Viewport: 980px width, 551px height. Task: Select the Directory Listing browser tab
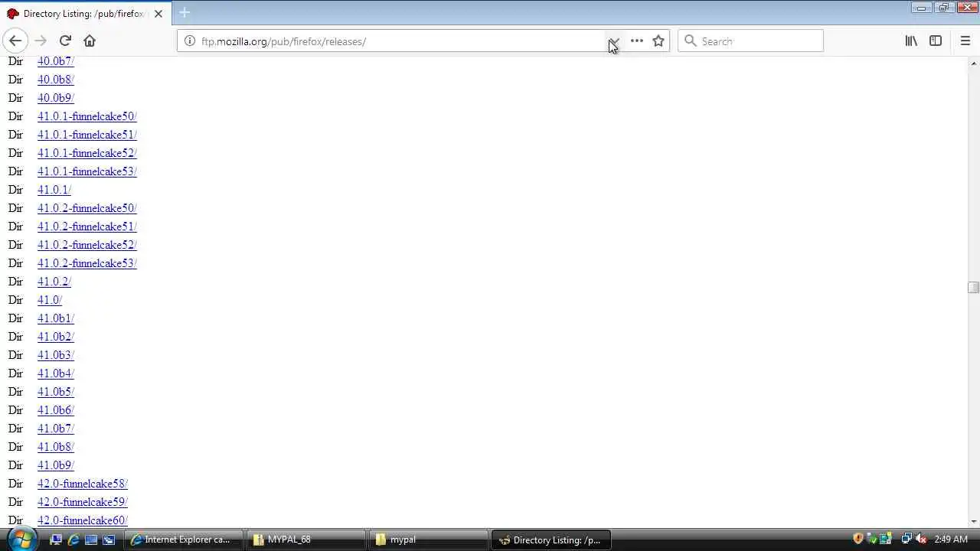click(85, 14)
